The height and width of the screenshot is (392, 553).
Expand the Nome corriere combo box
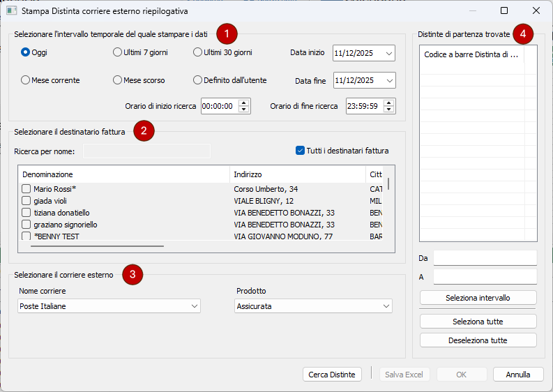pos(194,306)
